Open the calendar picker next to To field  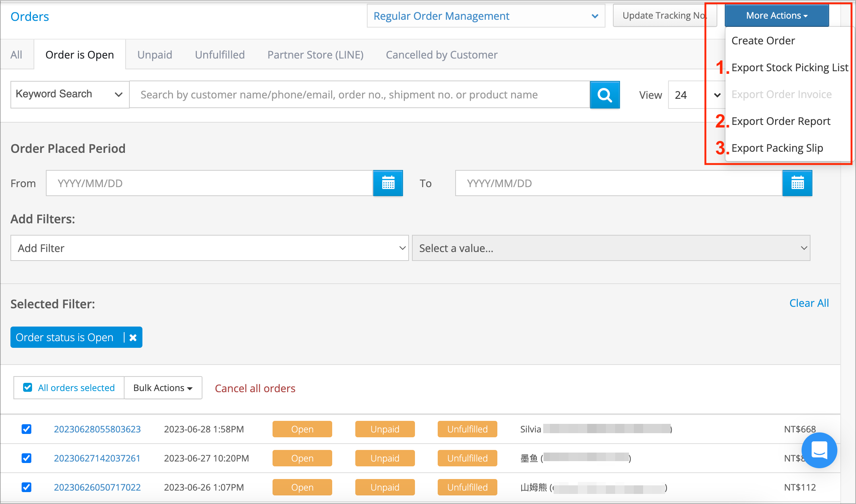pos(797,183)
